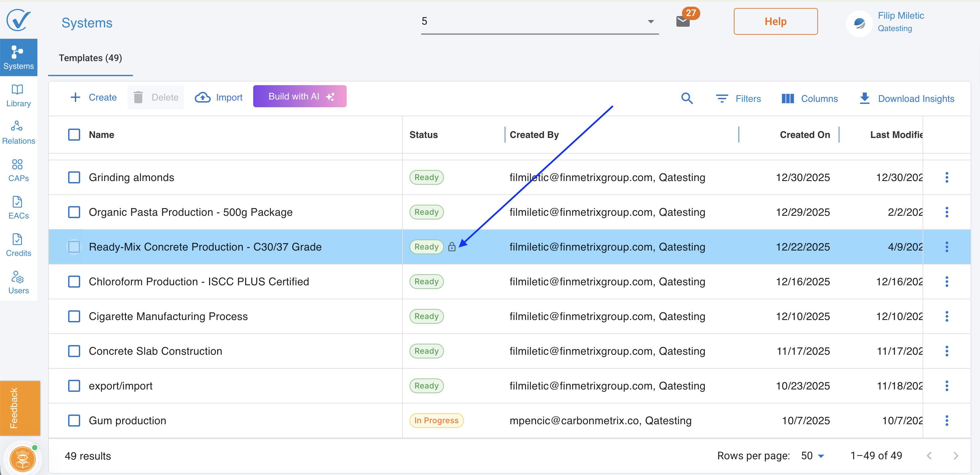Open the chatbot assistant icon
Viewport: 980px width, 475px height.
pyautogui.click(x=23, y=459)
